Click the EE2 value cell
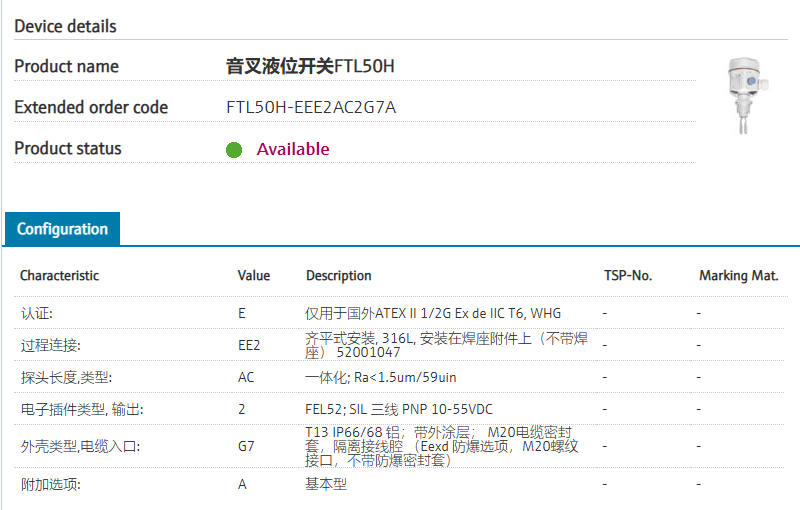800x510 pixels. [249, 345]
